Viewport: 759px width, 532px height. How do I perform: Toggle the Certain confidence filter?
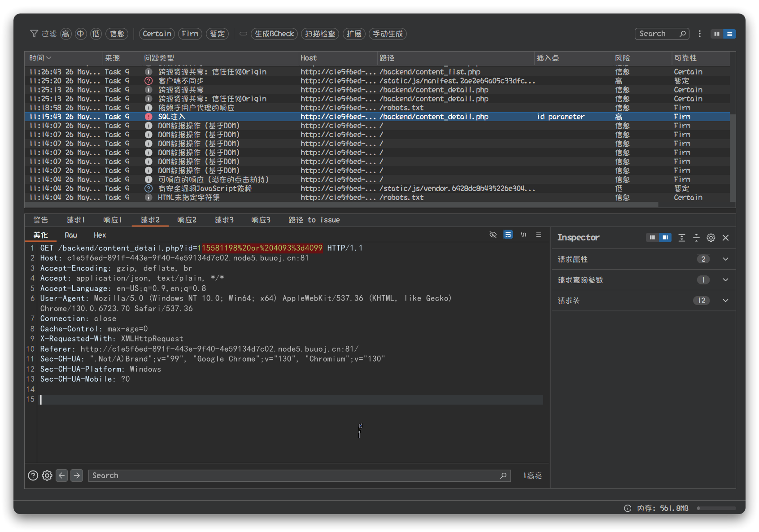coord(157,34)
